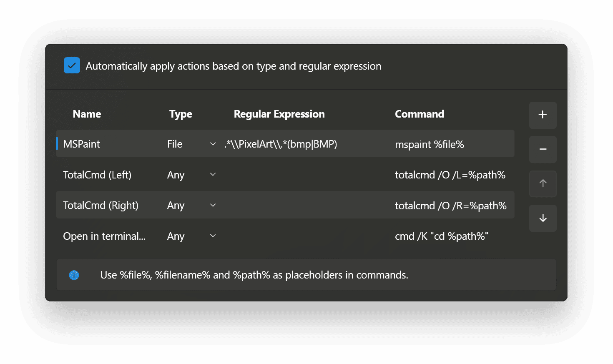Open type dropdown for TotalCmd (Left)
613x364 pixels.
[x=213, y=175]
